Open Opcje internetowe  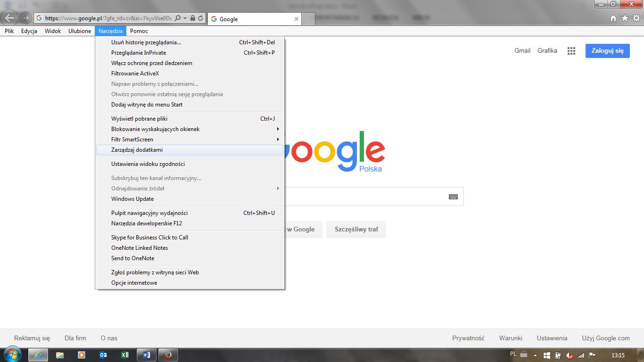pyautogui.click(x=190, y=283)
